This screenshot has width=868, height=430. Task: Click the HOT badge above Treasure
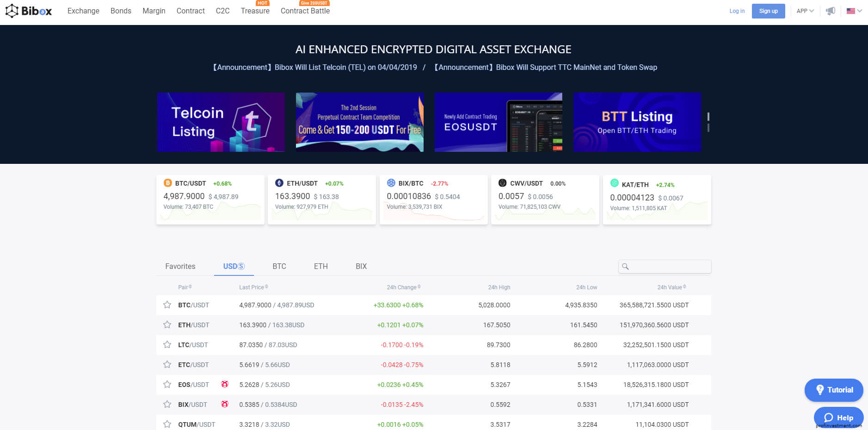coord(263,3)
